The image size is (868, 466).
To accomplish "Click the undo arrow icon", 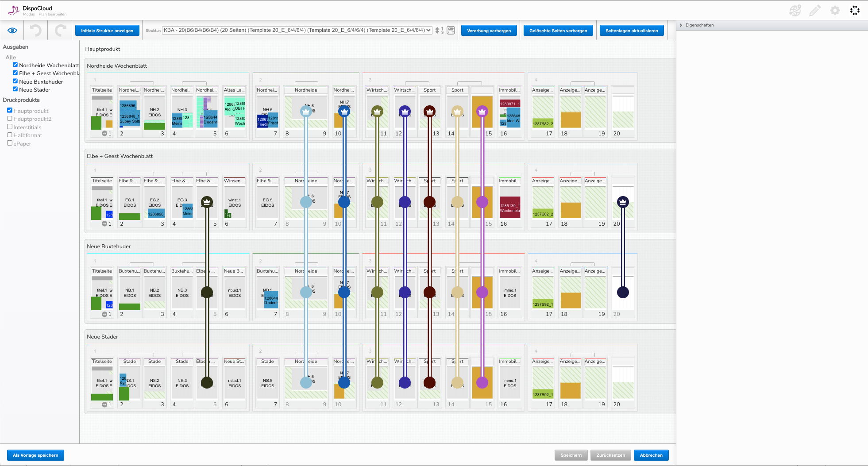I will tap(36, 31).
